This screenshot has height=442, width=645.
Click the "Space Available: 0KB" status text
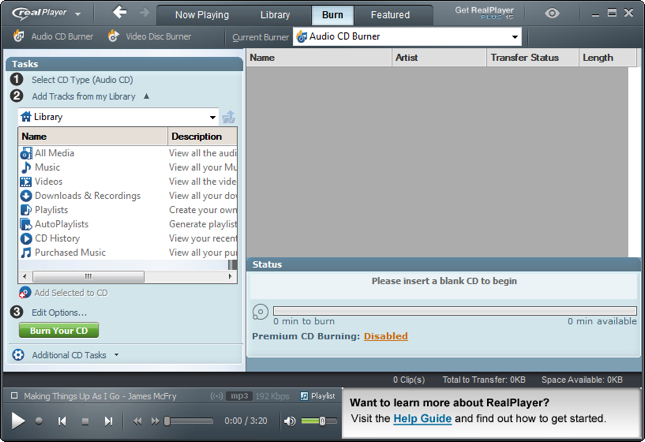click(582, 380)
